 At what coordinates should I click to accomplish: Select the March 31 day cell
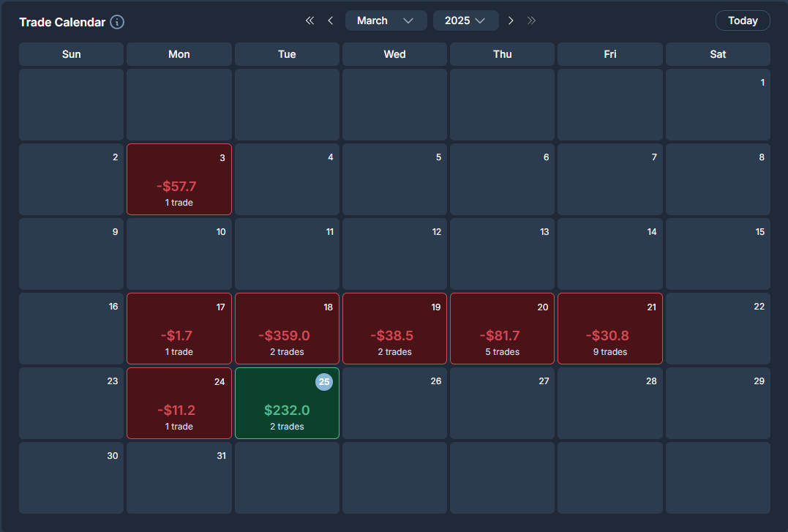tap(179, 478)
